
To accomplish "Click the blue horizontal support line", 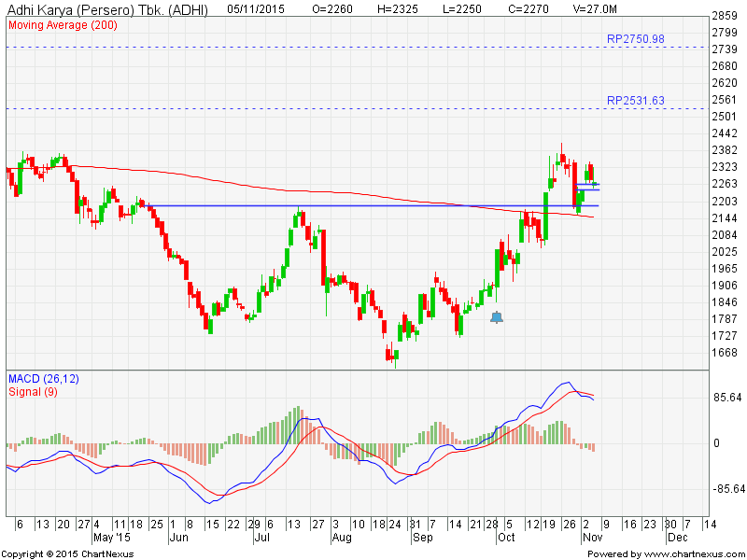I will (x=373, y=205).
